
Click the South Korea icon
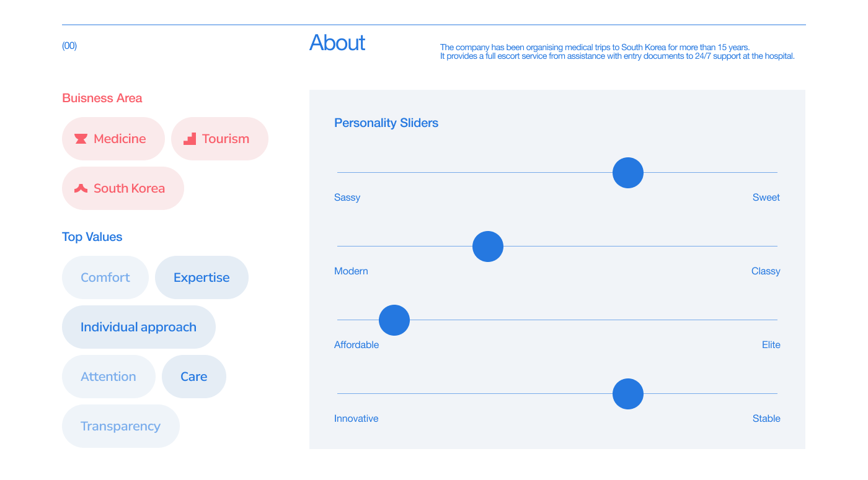[x=81, y=188]
